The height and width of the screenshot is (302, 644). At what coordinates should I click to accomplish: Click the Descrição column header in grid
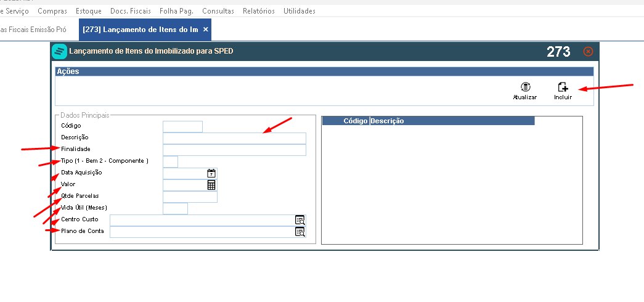click(x=452, y=121)
